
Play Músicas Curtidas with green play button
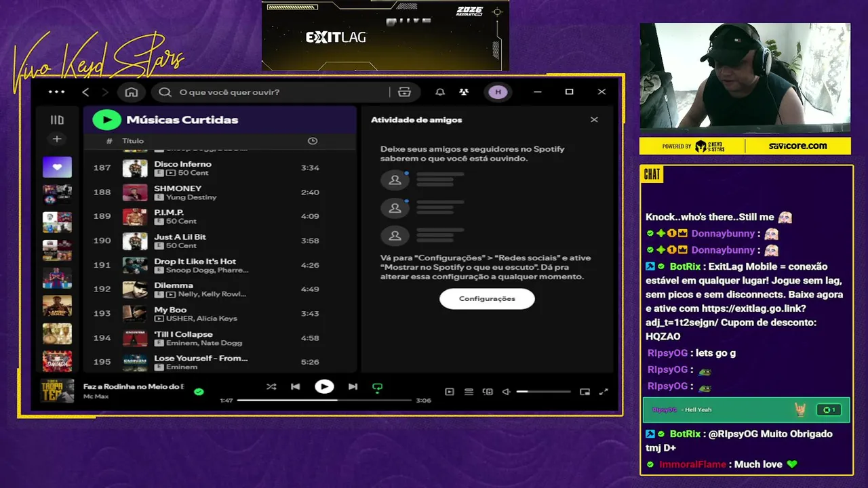[x=106, y=120]
